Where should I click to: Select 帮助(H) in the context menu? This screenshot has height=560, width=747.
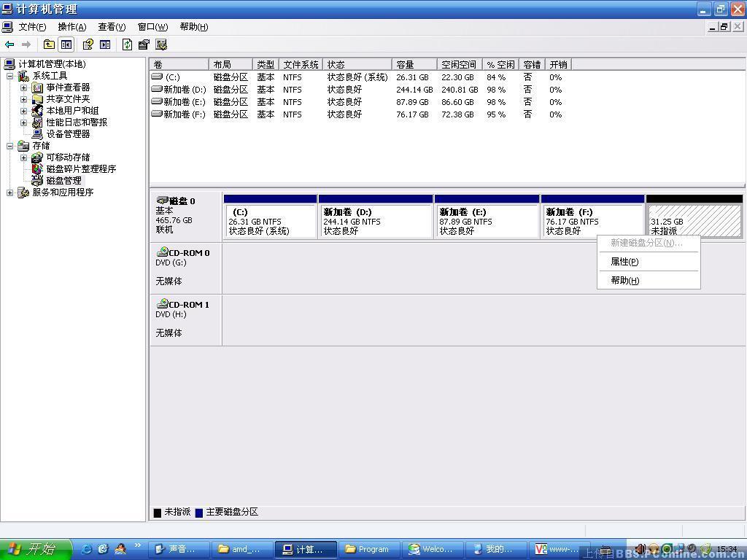click(x=624, y=281)
